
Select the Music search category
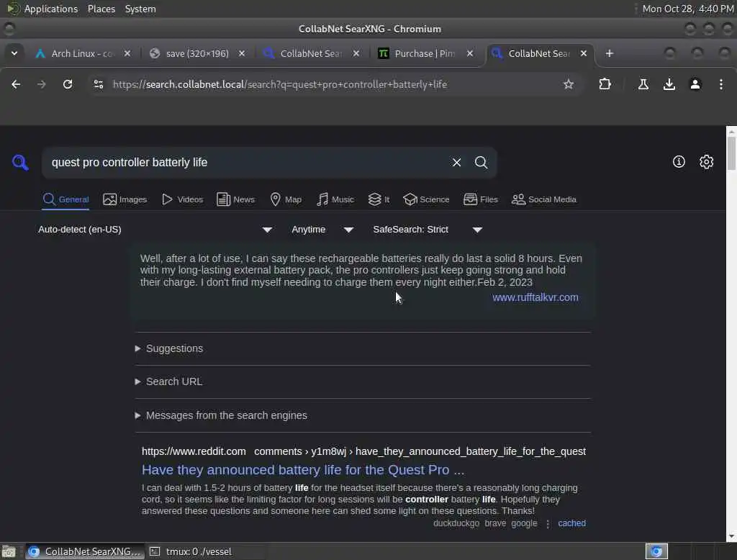[335, 199]
